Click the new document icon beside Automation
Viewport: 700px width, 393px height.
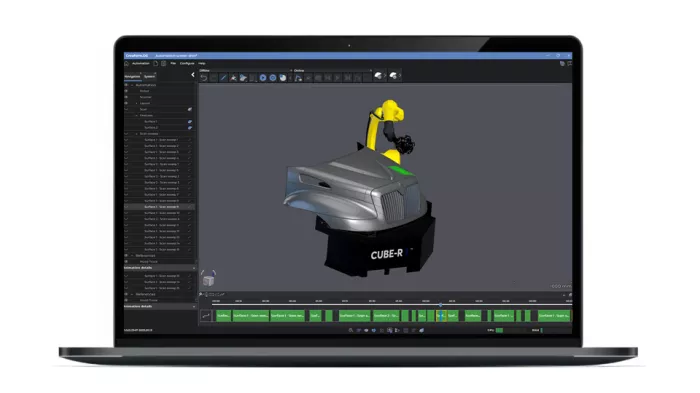[x=156, y=63]
